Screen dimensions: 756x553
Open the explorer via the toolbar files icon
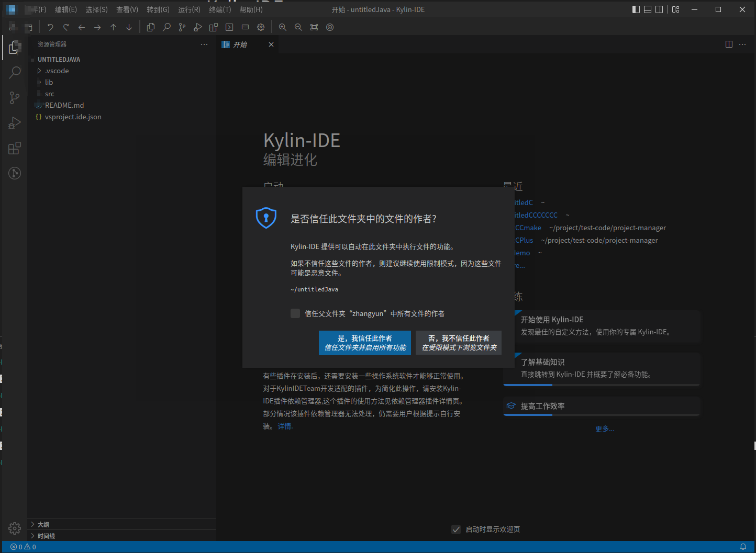point(151,27)
